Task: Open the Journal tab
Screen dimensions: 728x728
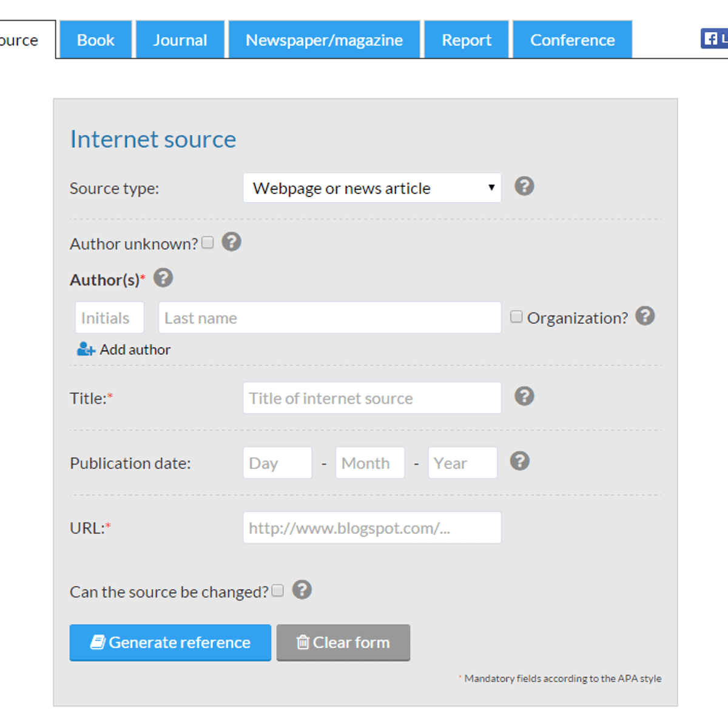Action: pos(180,40)
